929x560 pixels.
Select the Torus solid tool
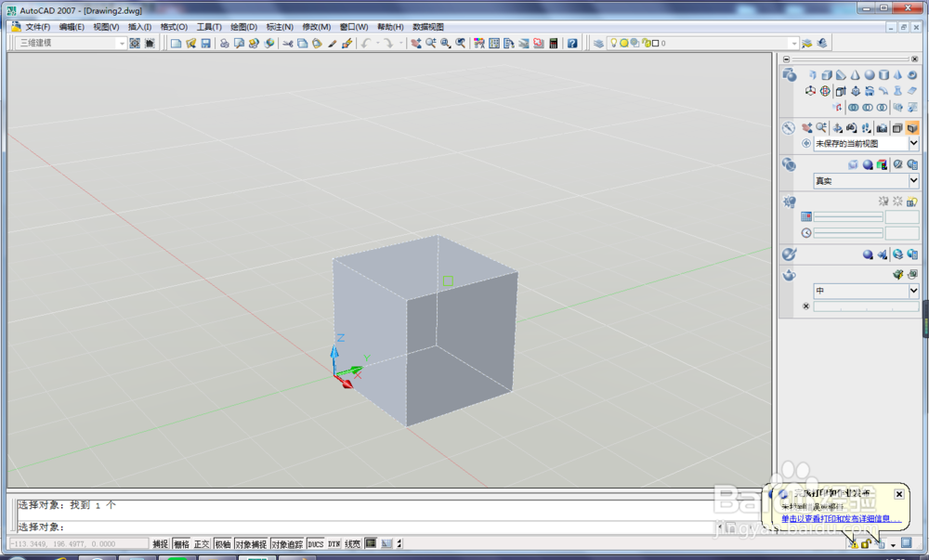[912, 74]
